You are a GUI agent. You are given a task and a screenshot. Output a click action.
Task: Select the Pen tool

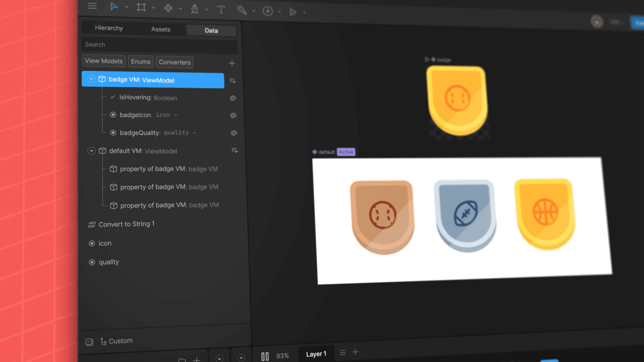[195, 9]
